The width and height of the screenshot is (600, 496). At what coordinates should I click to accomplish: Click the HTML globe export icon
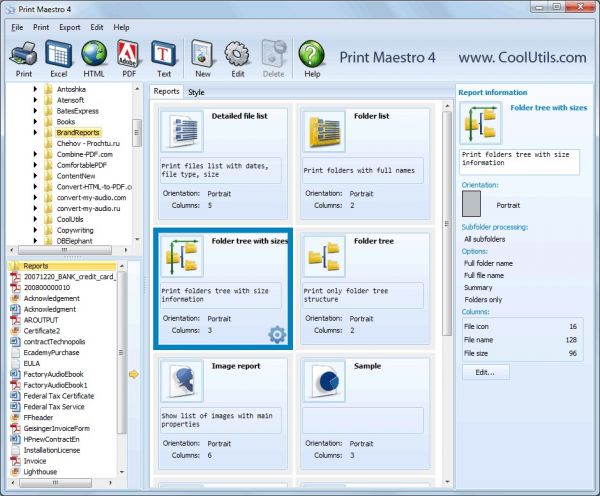point(94,58)
